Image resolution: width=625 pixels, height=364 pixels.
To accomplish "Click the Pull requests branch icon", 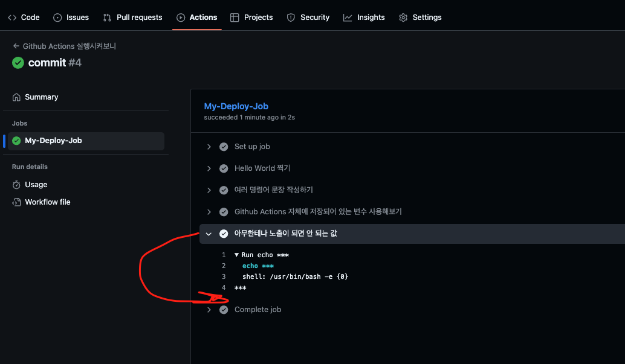I will [107, 18].
